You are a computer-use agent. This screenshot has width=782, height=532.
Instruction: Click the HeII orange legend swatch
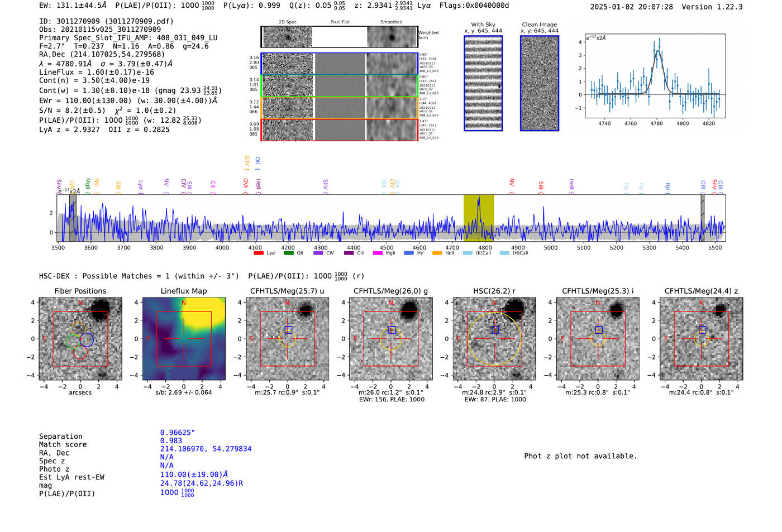tap(437, 253)
